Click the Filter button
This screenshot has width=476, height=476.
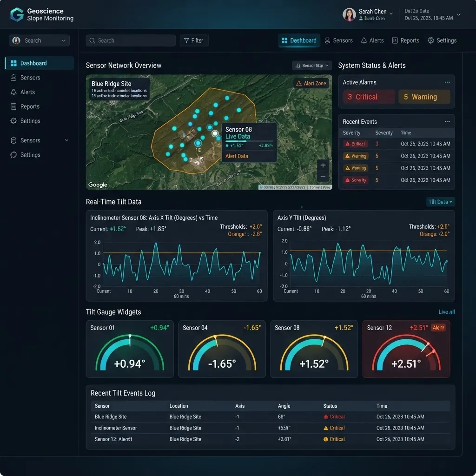[x=194, y=40]
